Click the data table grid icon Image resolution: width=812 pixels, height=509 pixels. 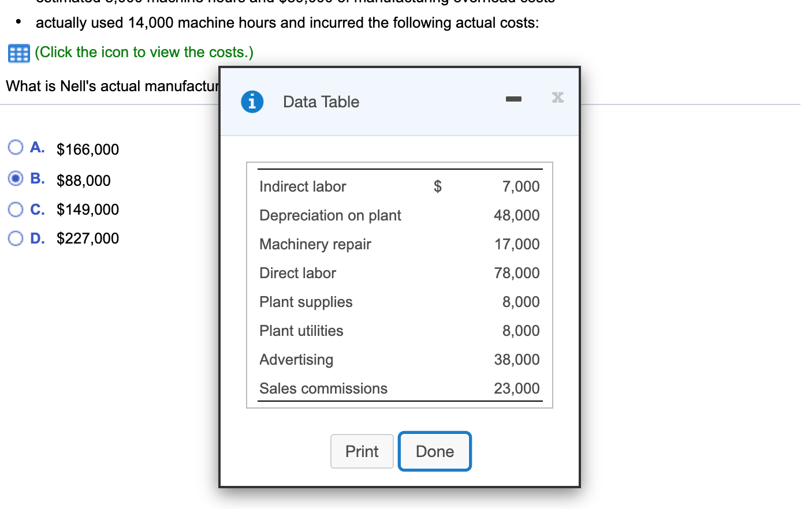[18, 53]
